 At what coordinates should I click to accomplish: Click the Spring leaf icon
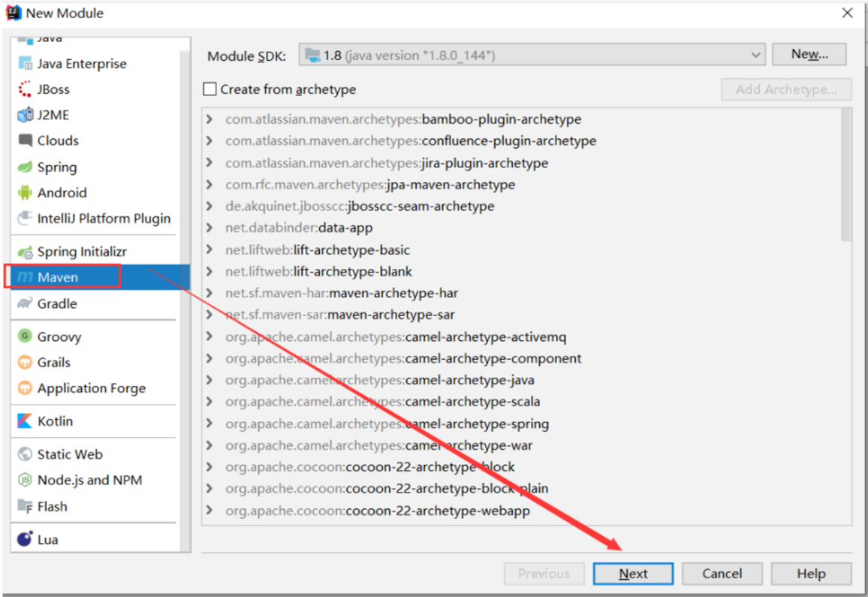tap(25, 167)
